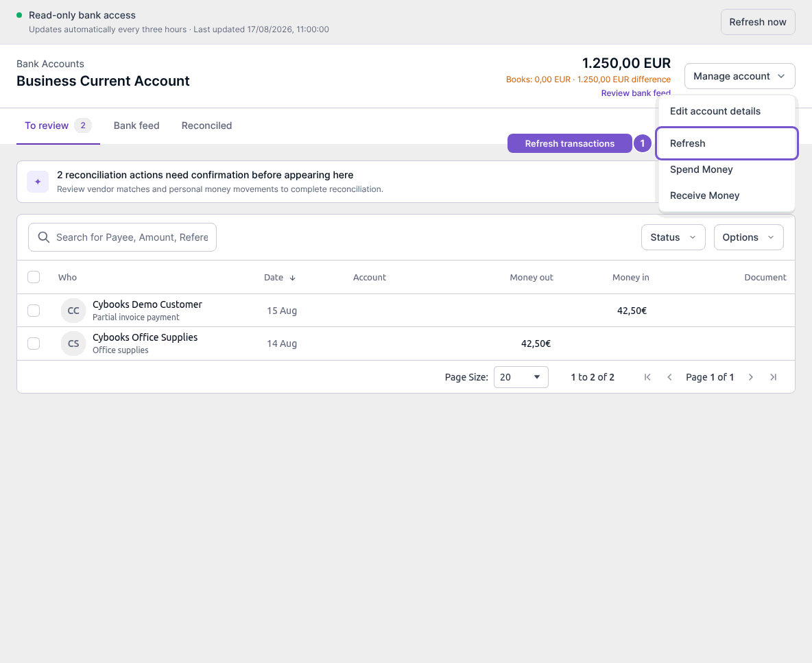Viewport: 812px width, 663px height.
Task: Click the Page 1 of 1 indicator
Action: click(710, 377)
